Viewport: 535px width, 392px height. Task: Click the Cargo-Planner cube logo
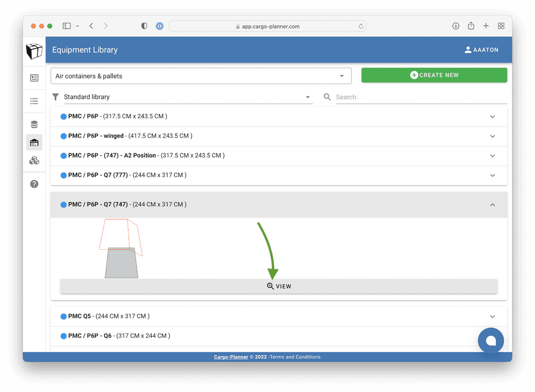34,50
